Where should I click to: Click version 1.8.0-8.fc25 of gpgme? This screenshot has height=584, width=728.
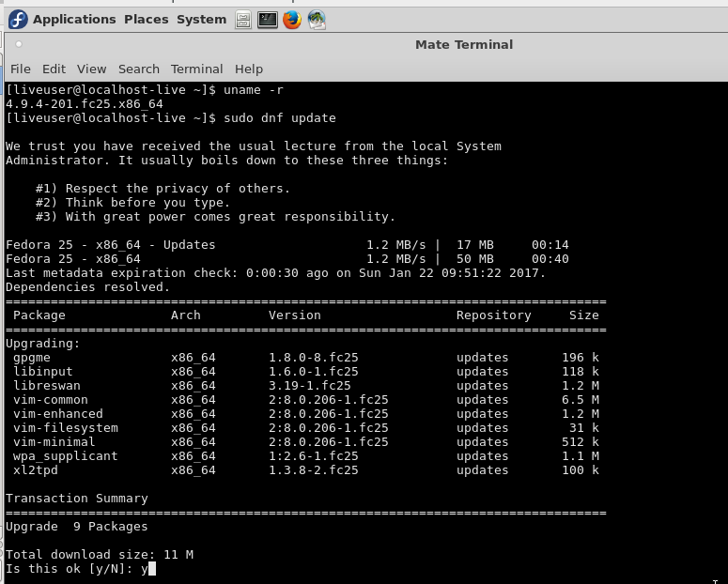click(314, 358)
